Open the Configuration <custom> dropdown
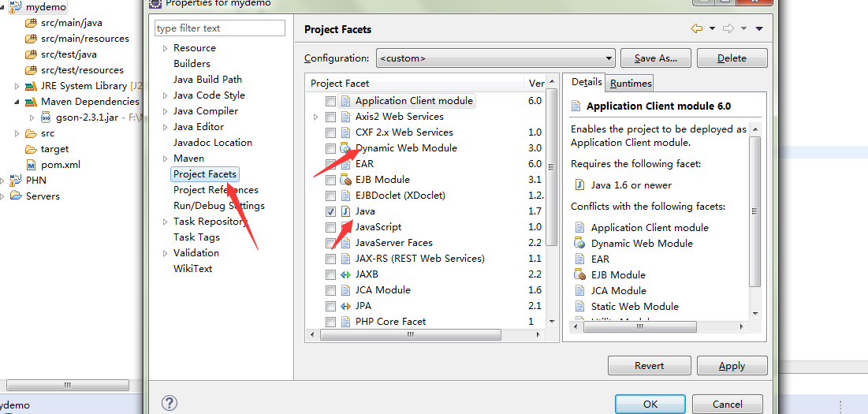The image size is (868, 414). coord(495,58)
